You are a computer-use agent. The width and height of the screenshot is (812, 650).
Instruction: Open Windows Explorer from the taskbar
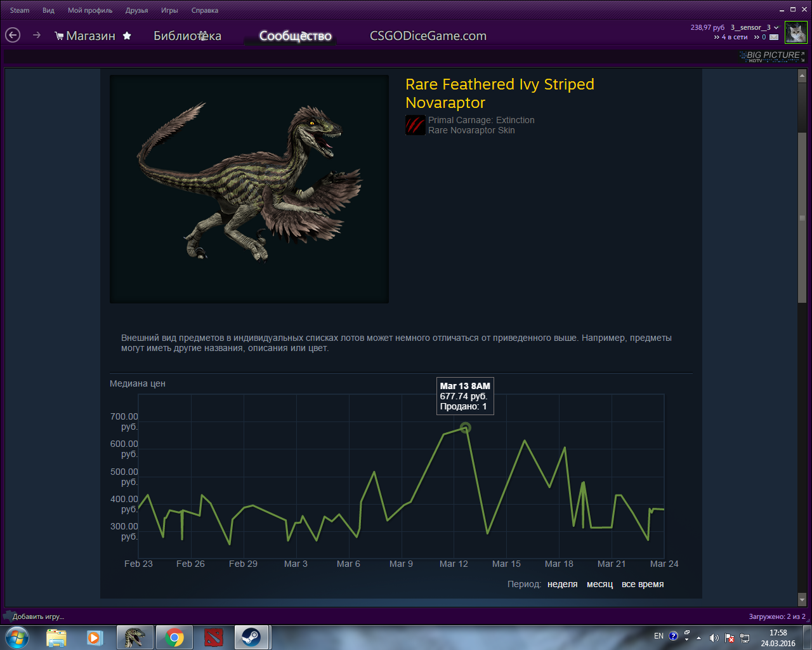point(56,637)
